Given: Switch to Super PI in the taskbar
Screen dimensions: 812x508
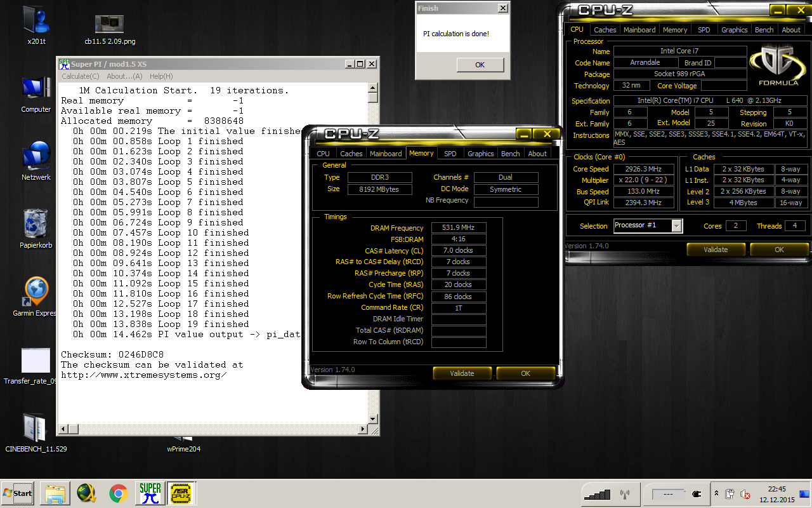Looking at the screenshot, I should click(150, 493).
